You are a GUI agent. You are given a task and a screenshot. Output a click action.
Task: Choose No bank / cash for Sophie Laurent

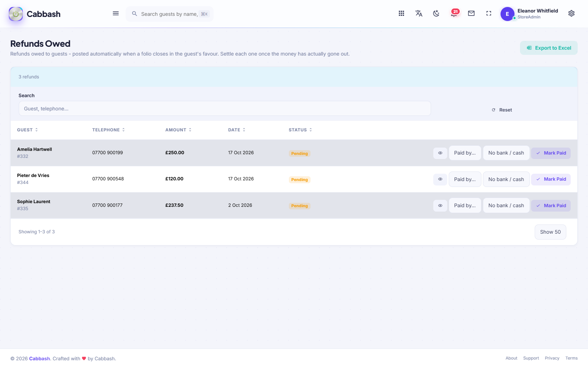pyautogui.click(x=506, y=205)
